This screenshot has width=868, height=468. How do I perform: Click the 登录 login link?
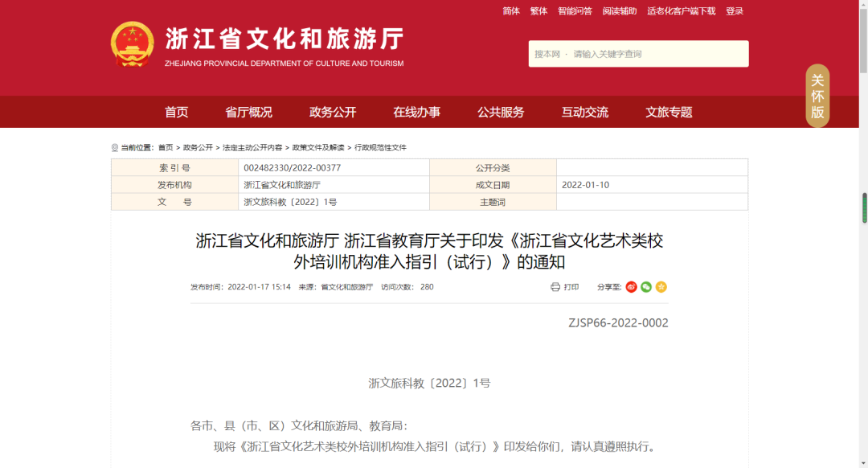point(735,11)
